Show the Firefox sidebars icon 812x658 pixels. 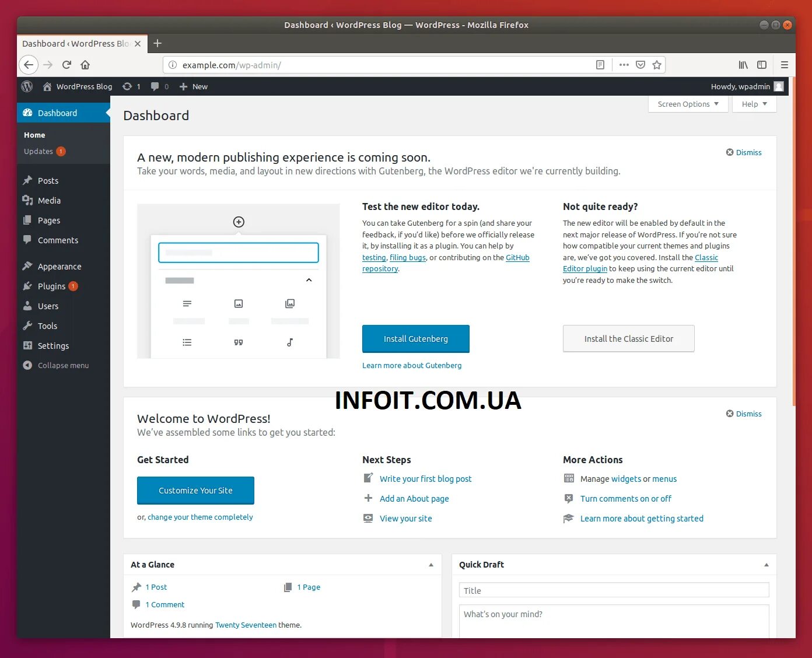point(762,65)
